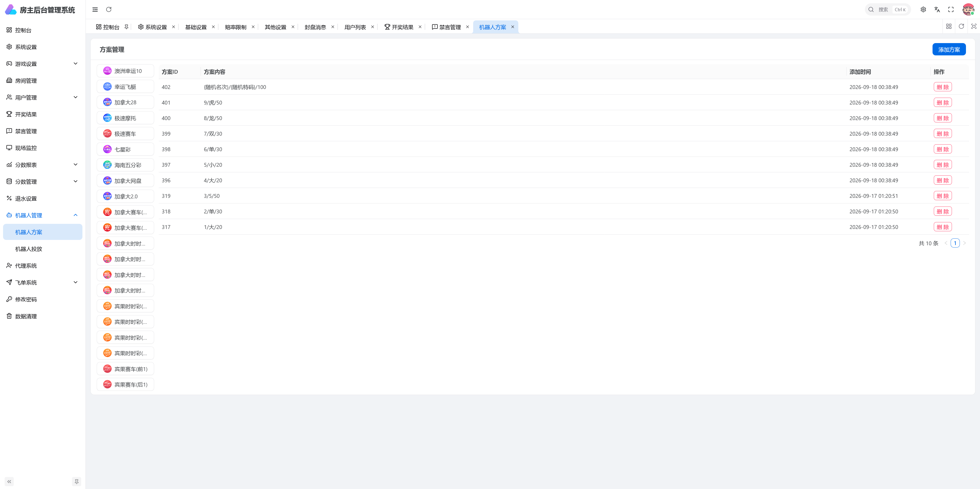Switch to the 赔率限制 tab
The image size is (980, 489).
(x=236, y=27)
